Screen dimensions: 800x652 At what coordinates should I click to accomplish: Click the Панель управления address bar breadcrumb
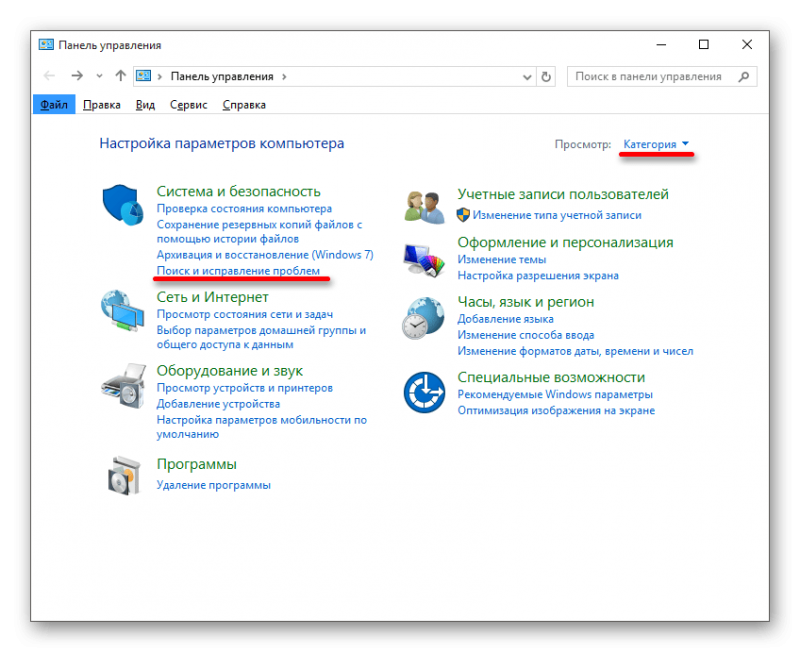(x=221, y=77)
